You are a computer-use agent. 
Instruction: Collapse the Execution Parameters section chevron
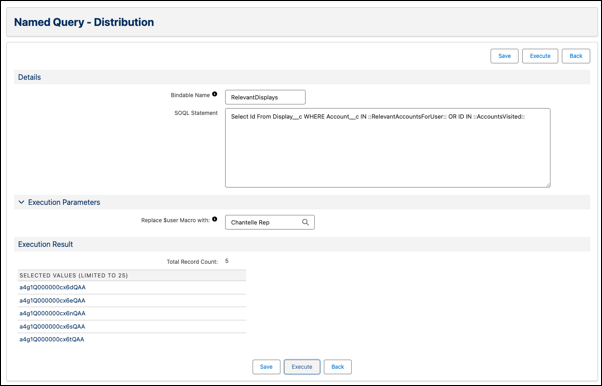[22, 202]
